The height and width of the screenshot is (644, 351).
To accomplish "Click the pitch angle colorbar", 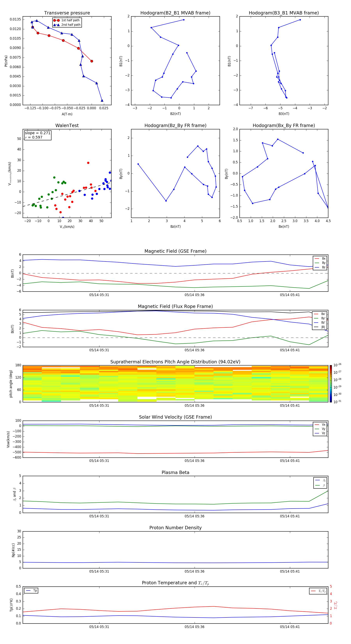I will point(331,384).
